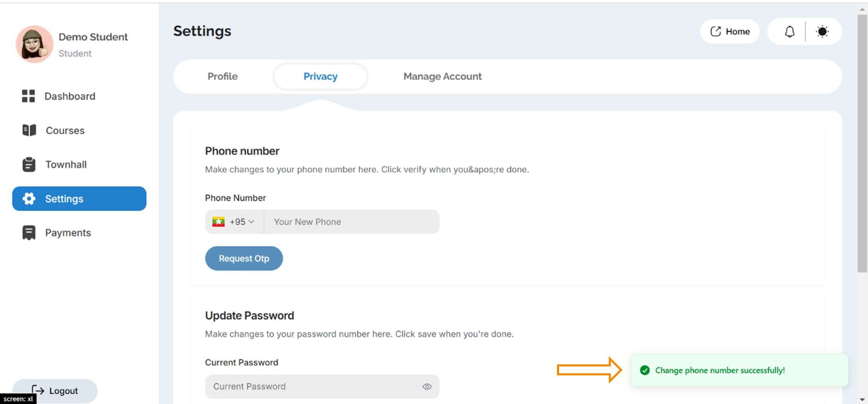Click the Logout button
Image resolution: width=868 pixels, height=404 pixels.
click(55, 391)
